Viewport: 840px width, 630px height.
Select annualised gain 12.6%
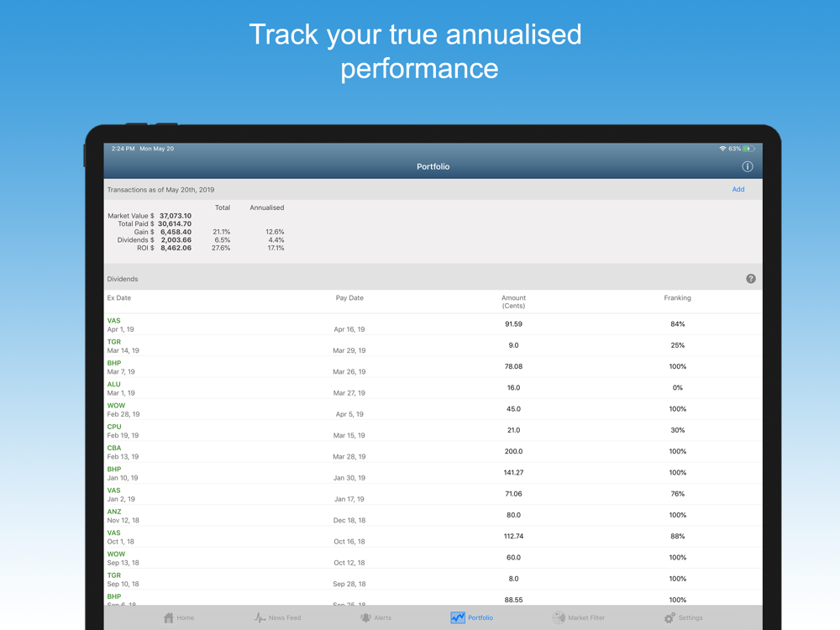pyautogui.click(x=275, y=232)
